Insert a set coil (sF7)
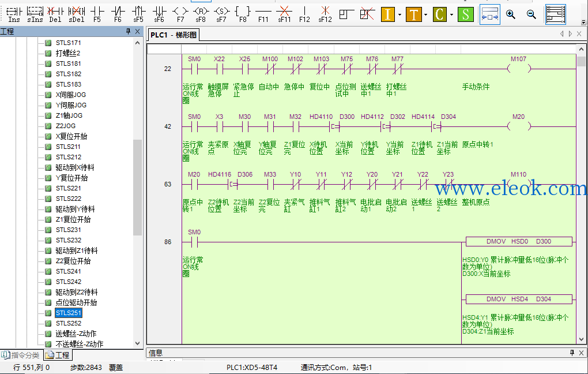The image size is (588, 374). click(221, 14)
